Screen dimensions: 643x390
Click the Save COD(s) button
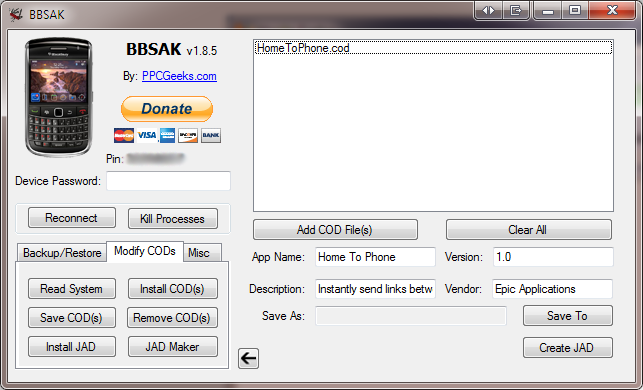click(72, 318)
